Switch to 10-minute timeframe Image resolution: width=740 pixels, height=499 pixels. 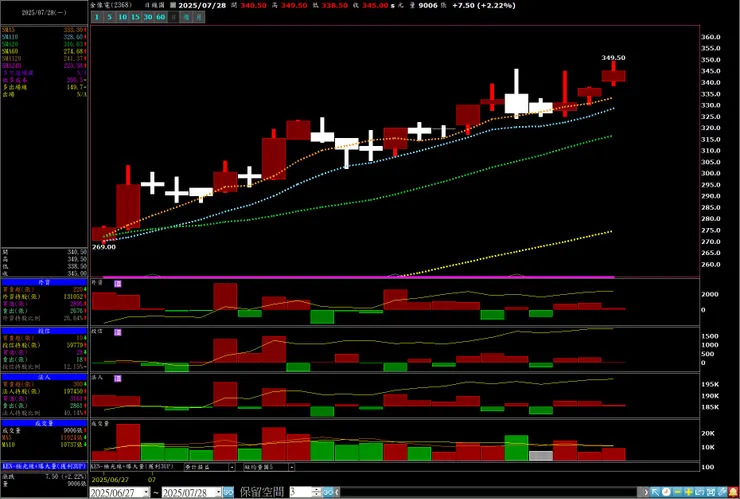(x=123, y=17)
